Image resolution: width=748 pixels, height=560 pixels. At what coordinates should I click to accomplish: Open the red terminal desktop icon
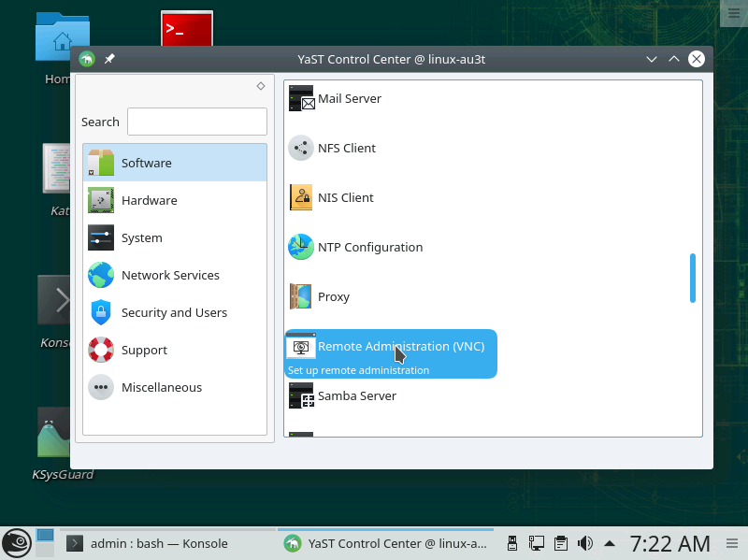click(187, 29)
